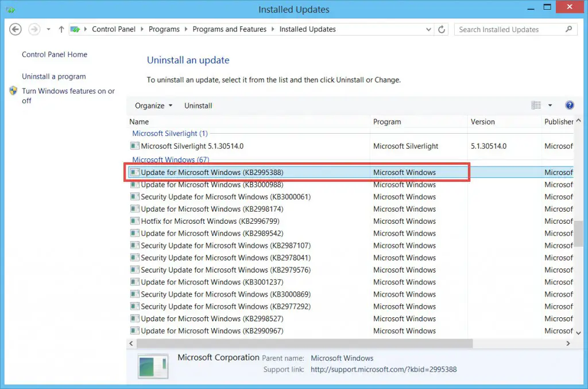Open Control Panel breadcrumb

[114, 29]
